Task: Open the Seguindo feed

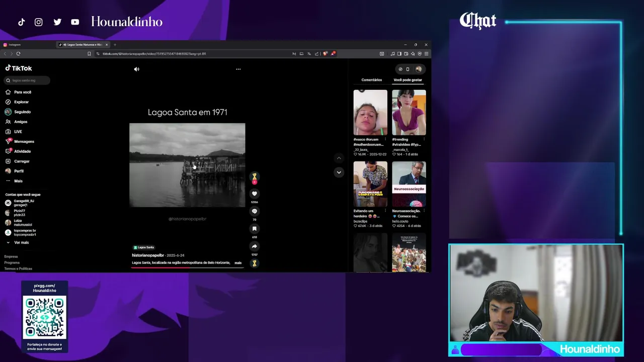Action: tap(18, 112)
